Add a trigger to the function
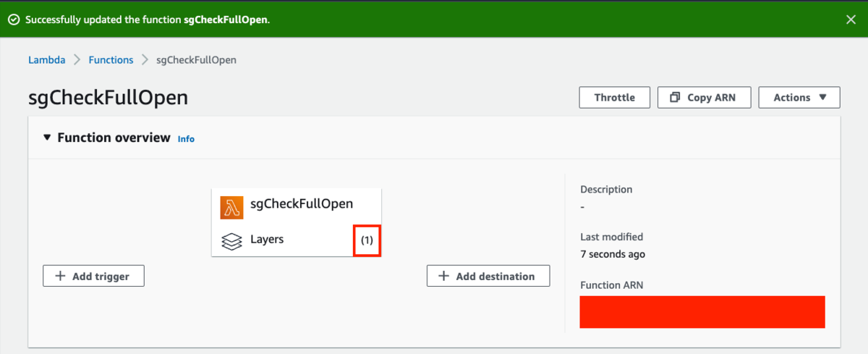This screenshot has width=868, height=354. tap(94, 276)
